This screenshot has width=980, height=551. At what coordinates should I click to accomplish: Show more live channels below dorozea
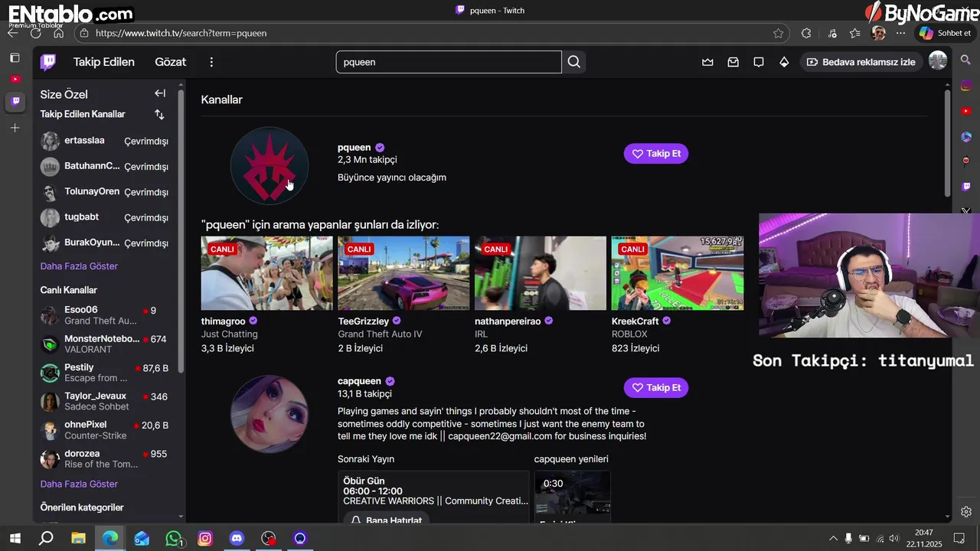pos(79,484)
